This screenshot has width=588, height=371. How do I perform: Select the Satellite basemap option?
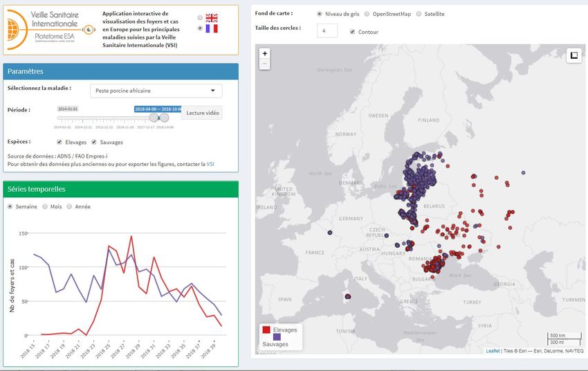click(x=419, y=14)
